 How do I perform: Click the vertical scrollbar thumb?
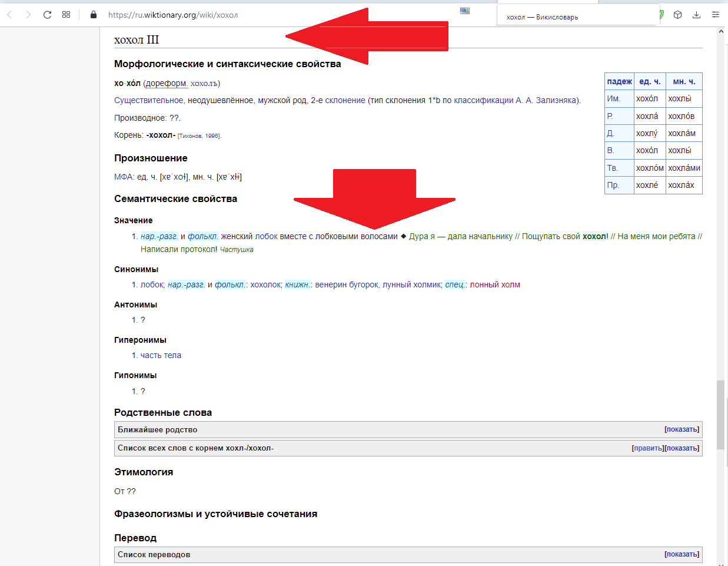tap(720, 415)
